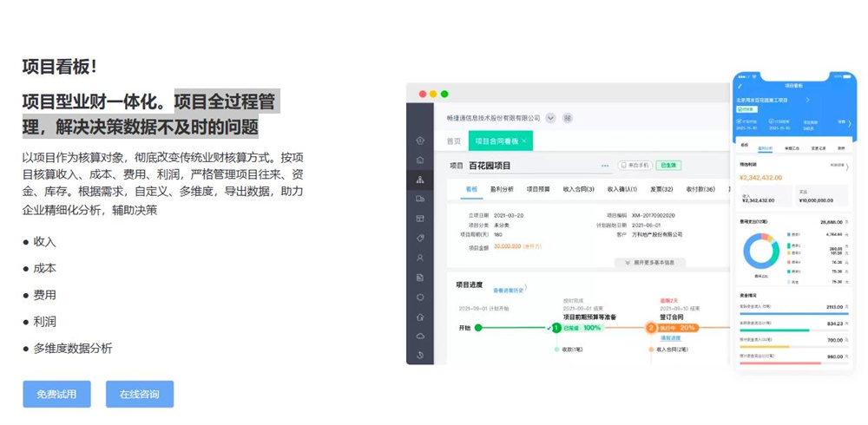Click the green 已完成 100% progress bar
This screenshot has height=425, width=868.
pyautogui.click(x=583, y=328)
